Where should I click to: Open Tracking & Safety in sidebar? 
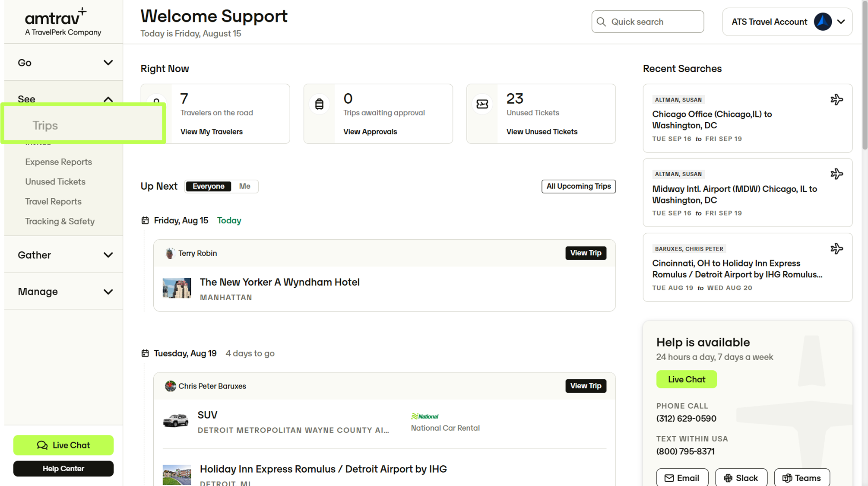[x=60, y=221]
